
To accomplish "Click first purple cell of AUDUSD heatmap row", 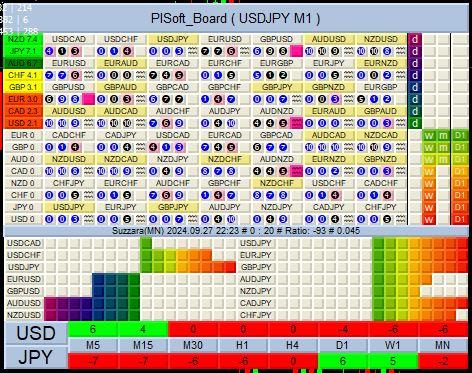I will 50,303.
